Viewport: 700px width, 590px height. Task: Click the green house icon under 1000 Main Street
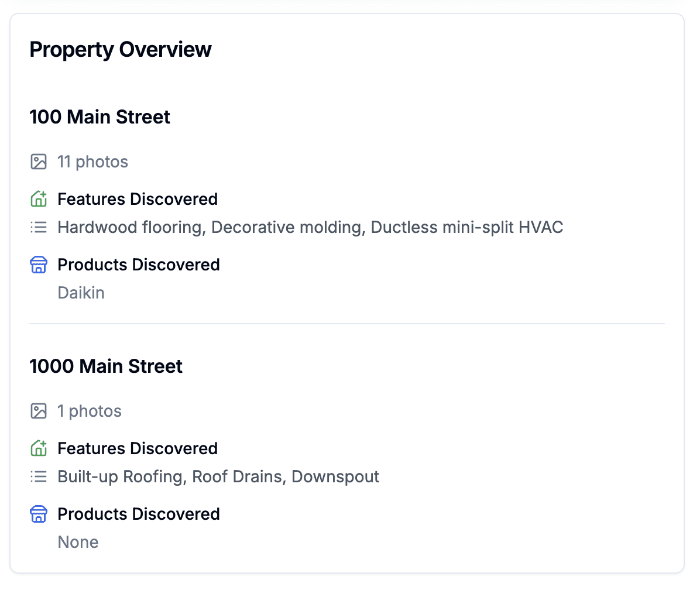point(39,448)
